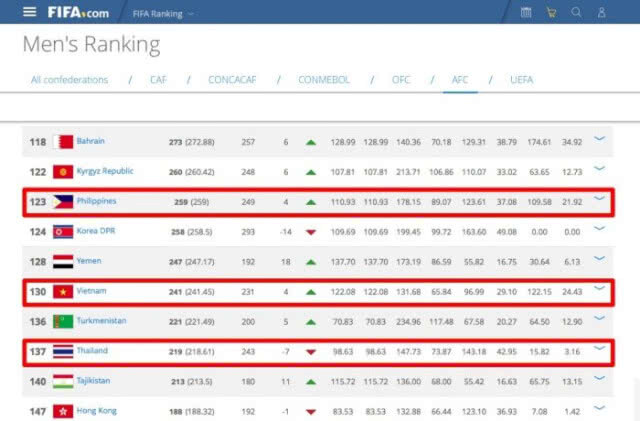Expand the Turkmenistan row details

599,318
